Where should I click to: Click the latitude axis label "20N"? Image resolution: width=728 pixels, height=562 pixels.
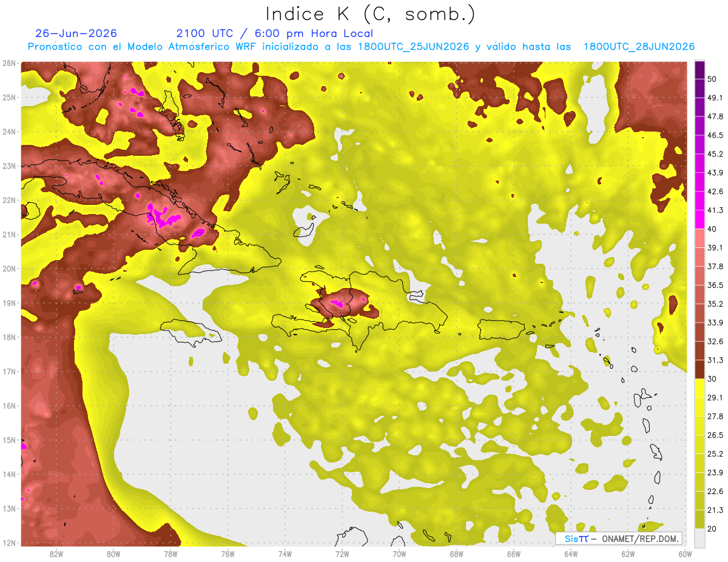click(9, 269)
